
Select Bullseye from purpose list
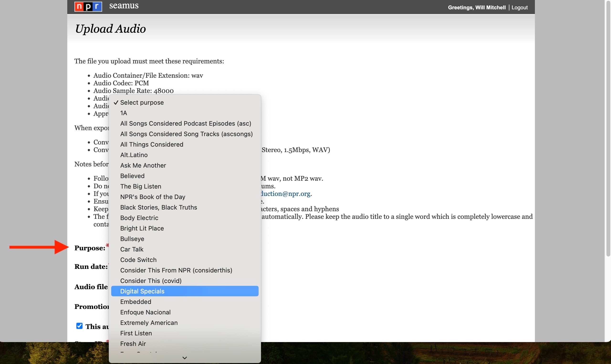185,239
